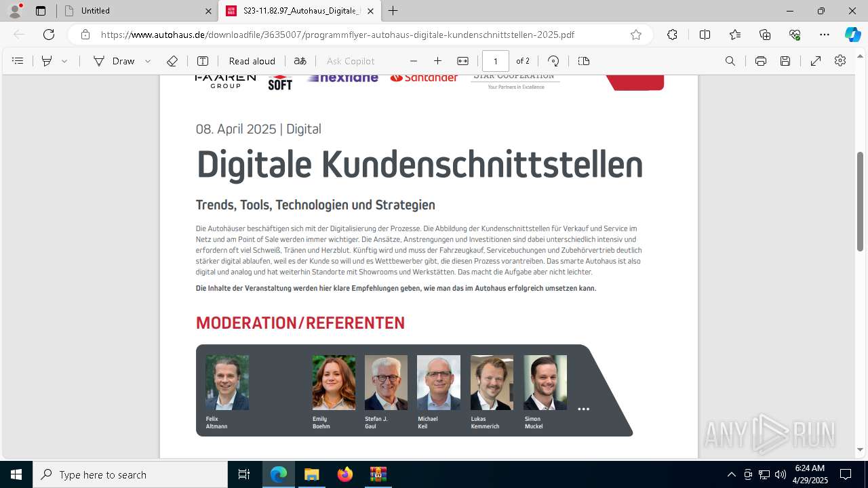The image size is (868, 488).
Task: Open the tab actions menu icon
Action: pyautogui.click(x=41, y=11)
